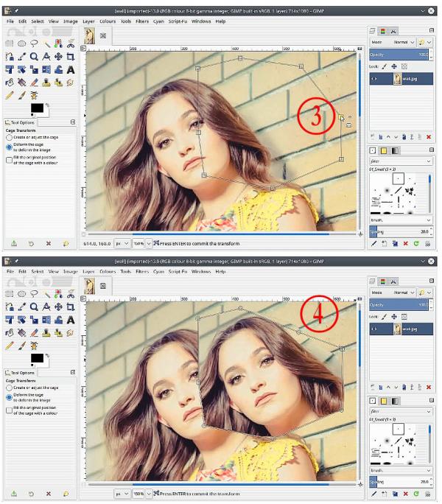Image resolution: width=442 pixels, height=504 pixels.
Task: Hide wall.jpg layer using eye icon in top panel
Action: point(374,79)
